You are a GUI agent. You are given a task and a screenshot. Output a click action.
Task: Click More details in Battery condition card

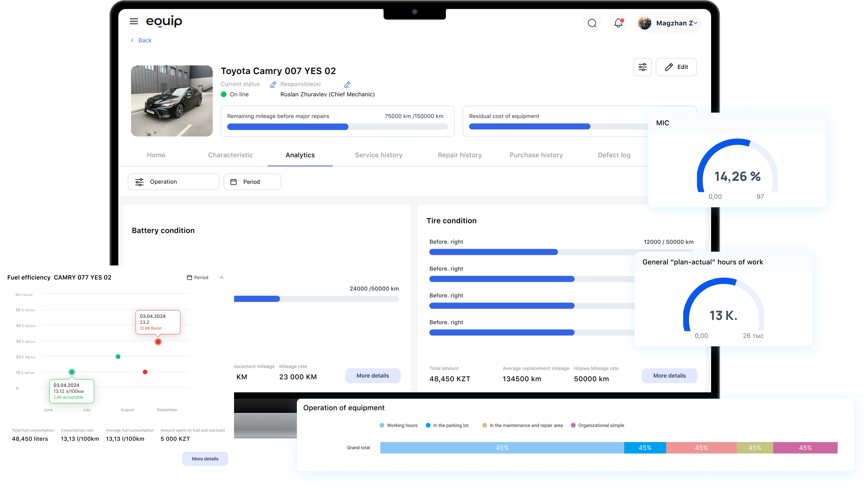coord(373,375)
